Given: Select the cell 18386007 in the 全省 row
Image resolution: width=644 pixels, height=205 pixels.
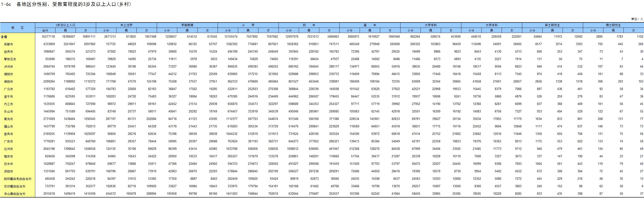Looking at the screenshot, I should click(x=69, y=37).
